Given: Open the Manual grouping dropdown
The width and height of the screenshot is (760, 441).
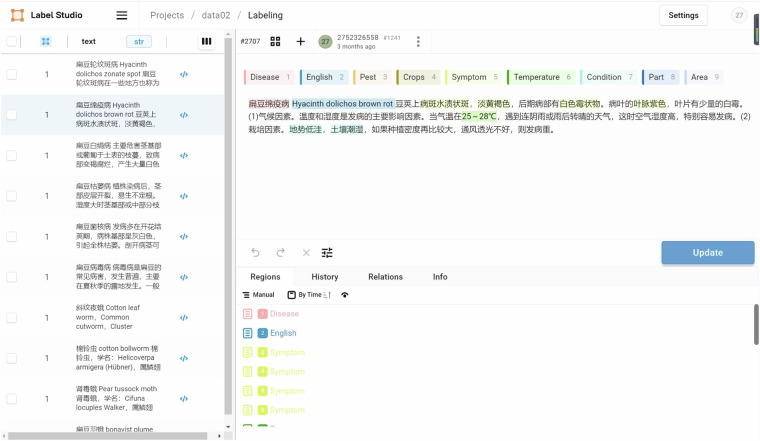Looking at the screenshot, I should (259, 295).
